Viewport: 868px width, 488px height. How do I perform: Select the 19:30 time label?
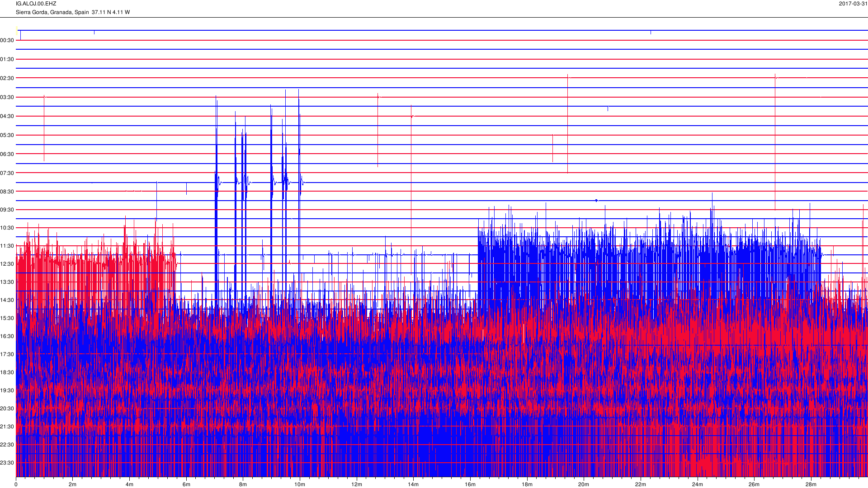(7, 390)
